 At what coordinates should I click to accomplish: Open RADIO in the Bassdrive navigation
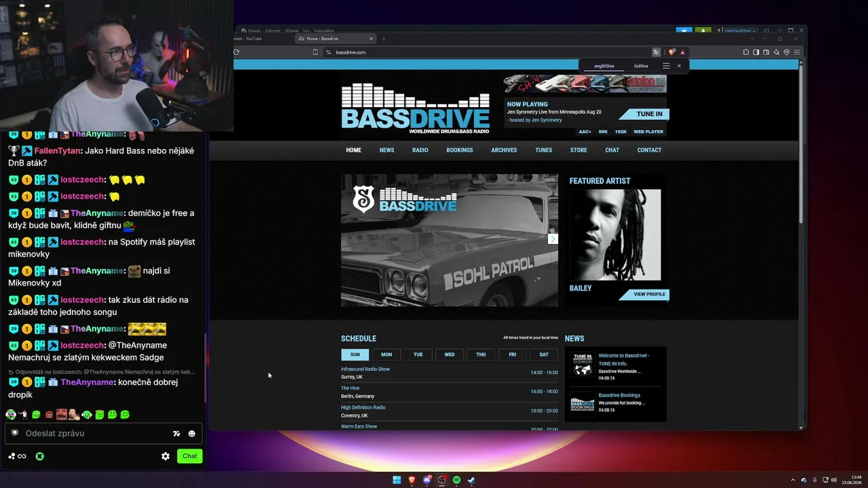coord(420,150)
